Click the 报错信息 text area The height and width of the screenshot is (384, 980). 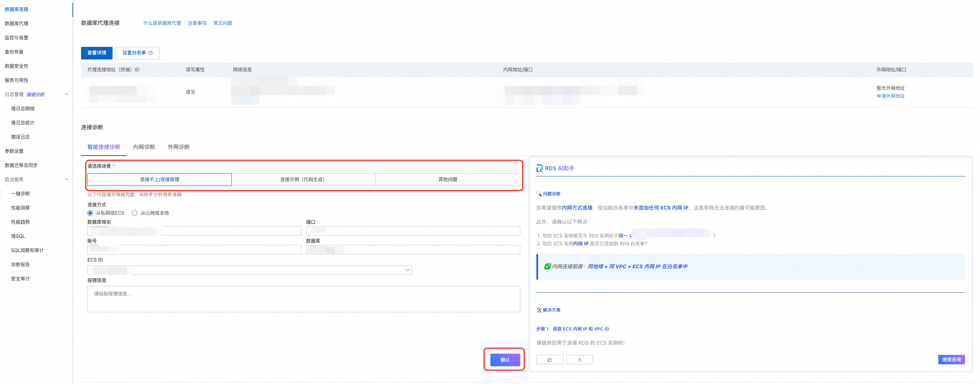click(x=304, y=299)
